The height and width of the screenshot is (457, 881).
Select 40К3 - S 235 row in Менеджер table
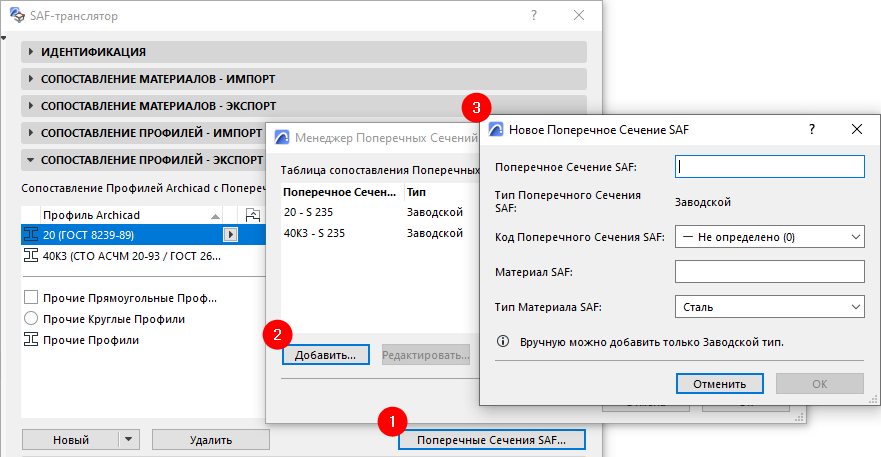[x=380, y=233]
